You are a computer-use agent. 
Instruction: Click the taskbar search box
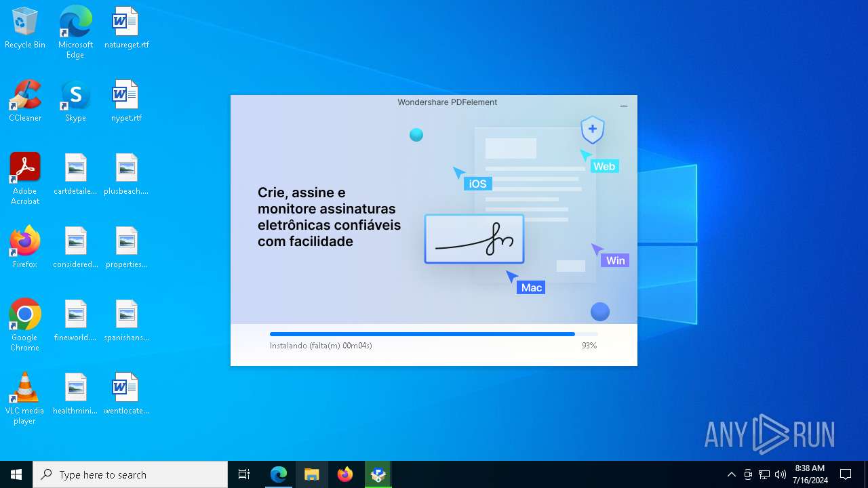[130, 474]
